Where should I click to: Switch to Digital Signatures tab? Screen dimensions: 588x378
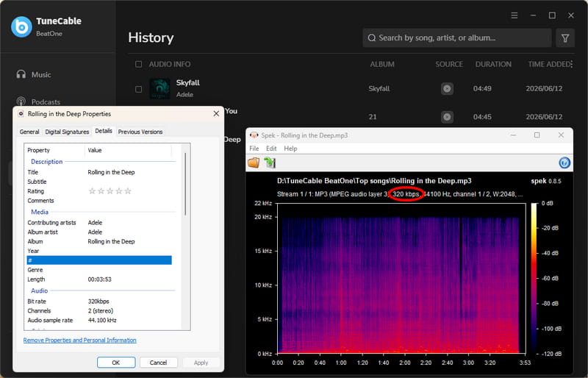tap(67, 132)
